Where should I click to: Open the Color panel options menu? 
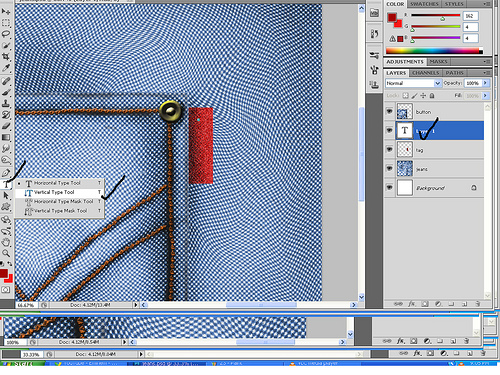(x=487, y=4)
